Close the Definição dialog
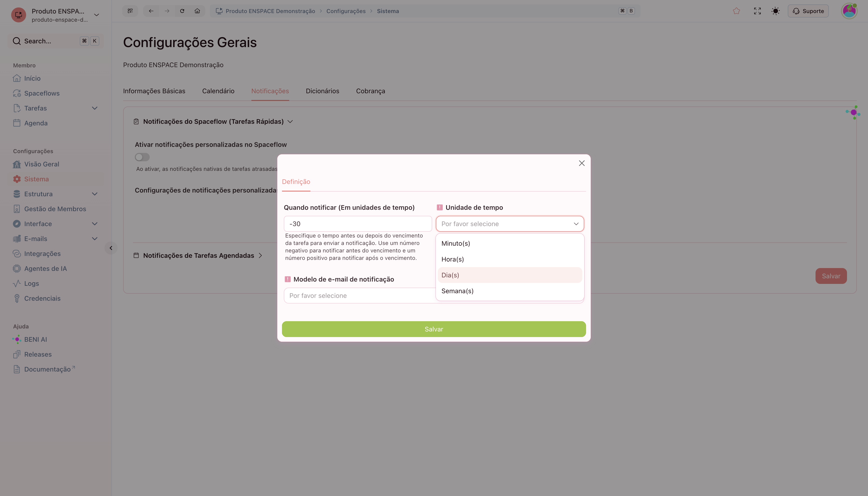The width and height of the screenshot is (868, 496). [x=581, y=163]
